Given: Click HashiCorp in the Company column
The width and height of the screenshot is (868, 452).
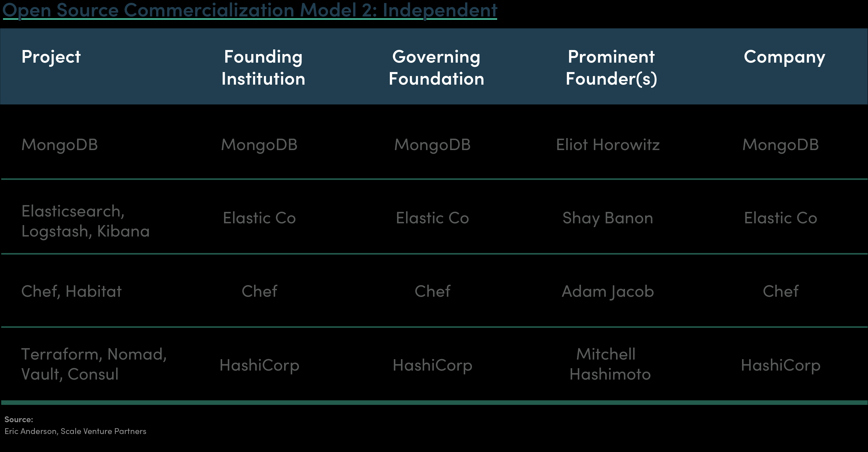Looking at the screenshot, I should pyautogui.click(x=780, y=365).
